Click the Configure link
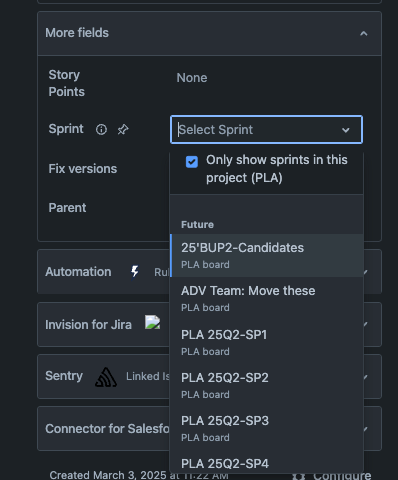398x480 pixels. click(342, 476)
